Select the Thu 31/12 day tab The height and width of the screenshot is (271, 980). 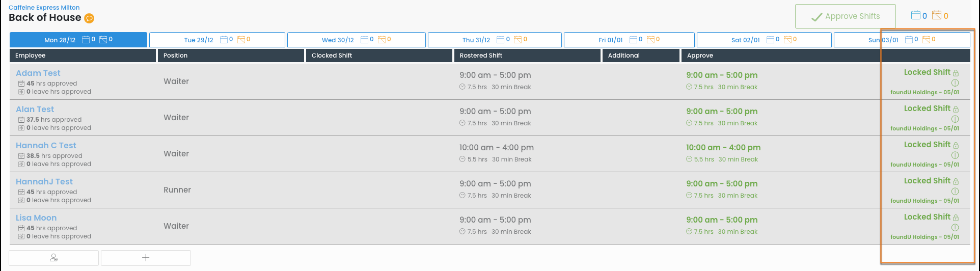click(494, 40)
